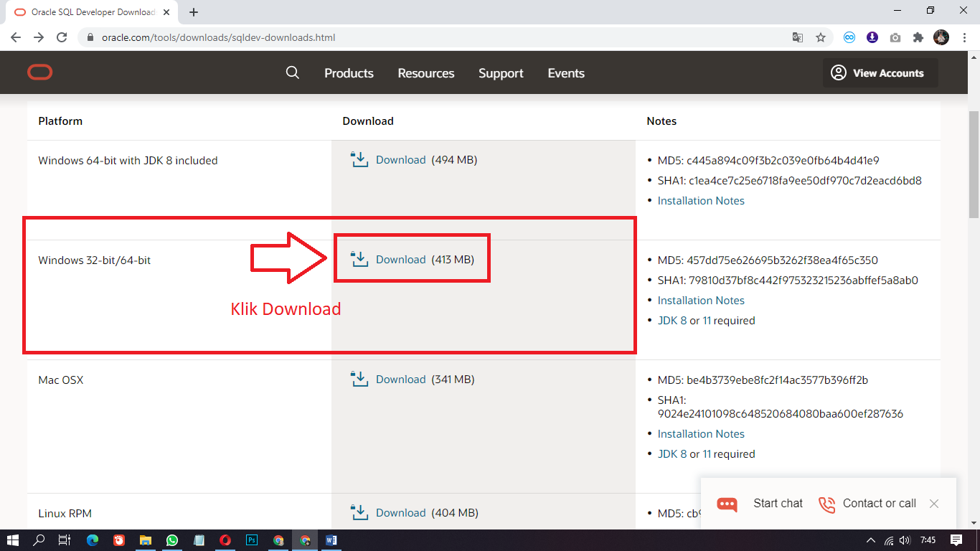980x551 pixels.
Task: Click the '(494 MB)' file size text
Action: pos(454,160)
